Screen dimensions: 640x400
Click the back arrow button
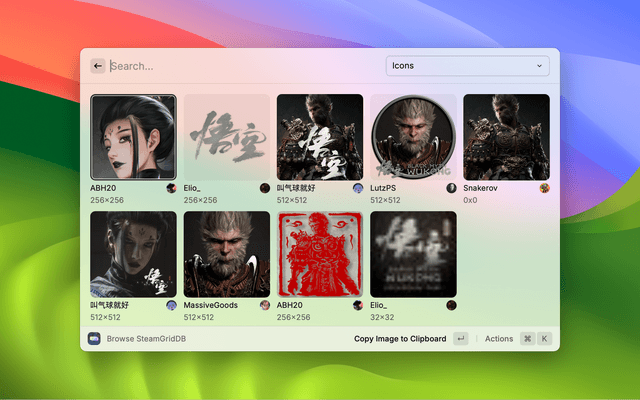pos(98,66)
